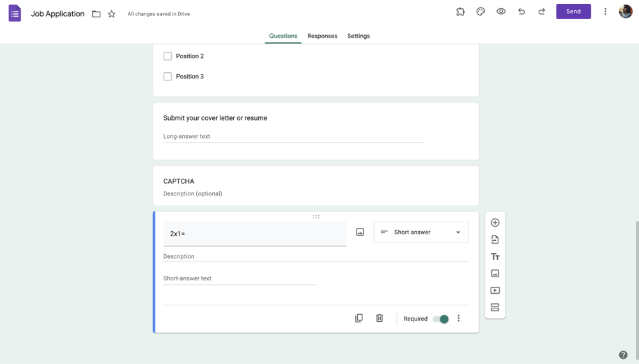Click the Send button
The width and height of the screenshot is (639, 364).
click(x=573, y=11)
